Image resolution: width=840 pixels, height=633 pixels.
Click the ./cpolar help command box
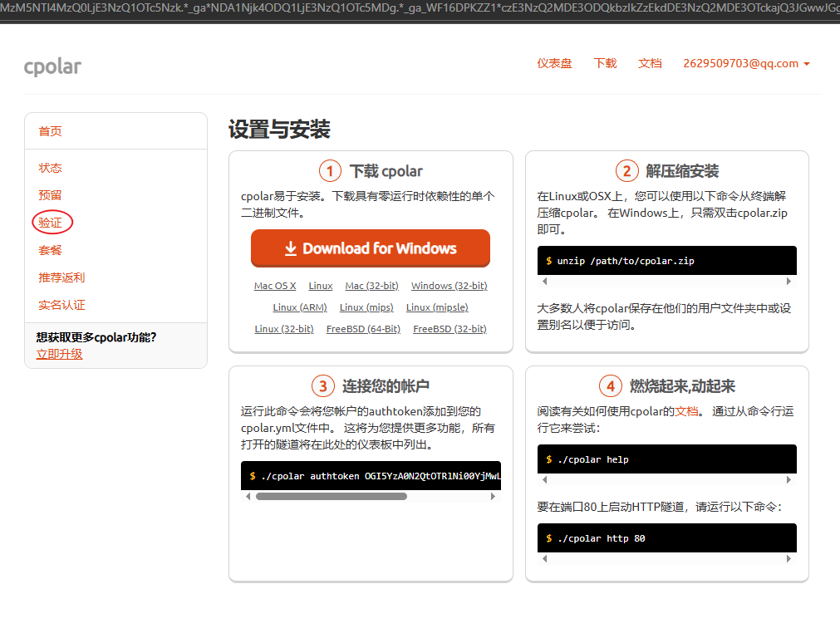(667, 459)
